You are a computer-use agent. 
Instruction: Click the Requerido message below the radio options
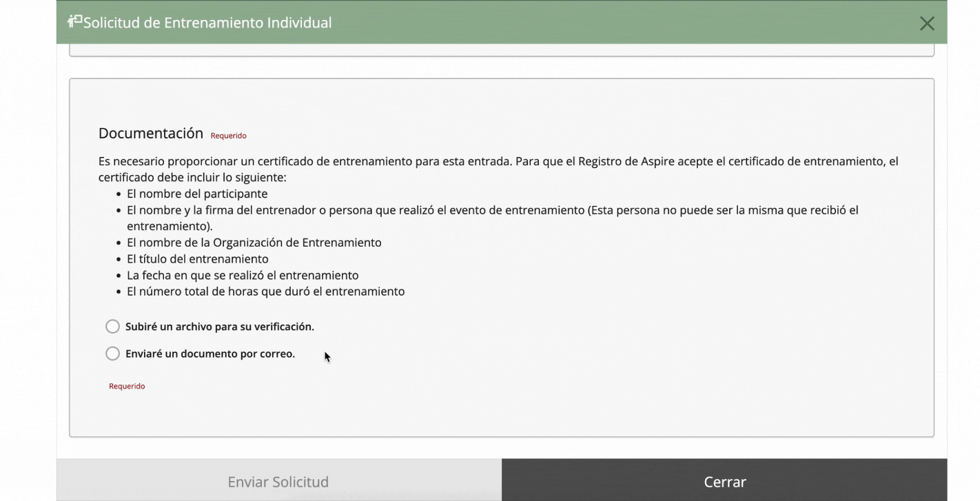[127, 387]
